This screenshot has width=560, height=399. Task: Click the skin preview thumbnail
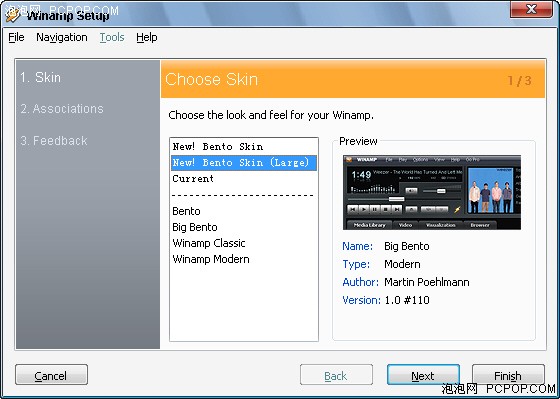[432, 192]
